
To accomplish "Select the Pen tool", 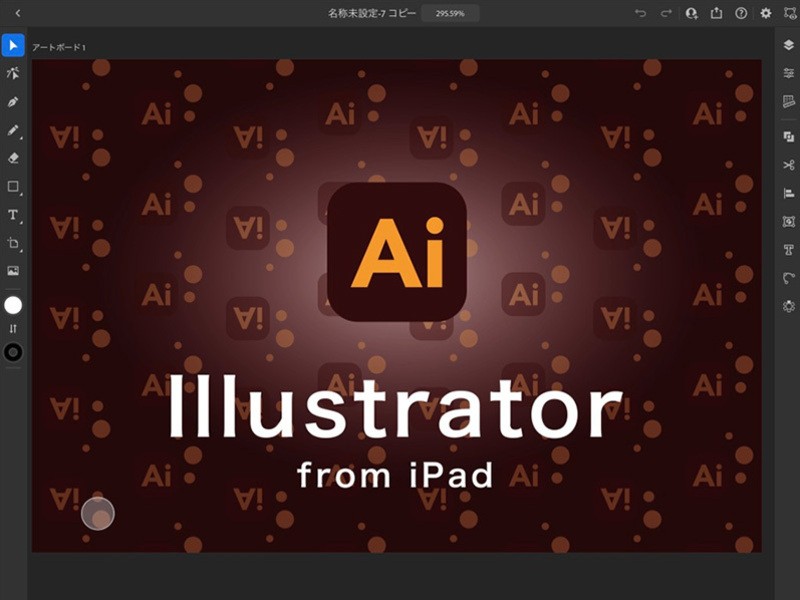I will [x=13, y=102].
